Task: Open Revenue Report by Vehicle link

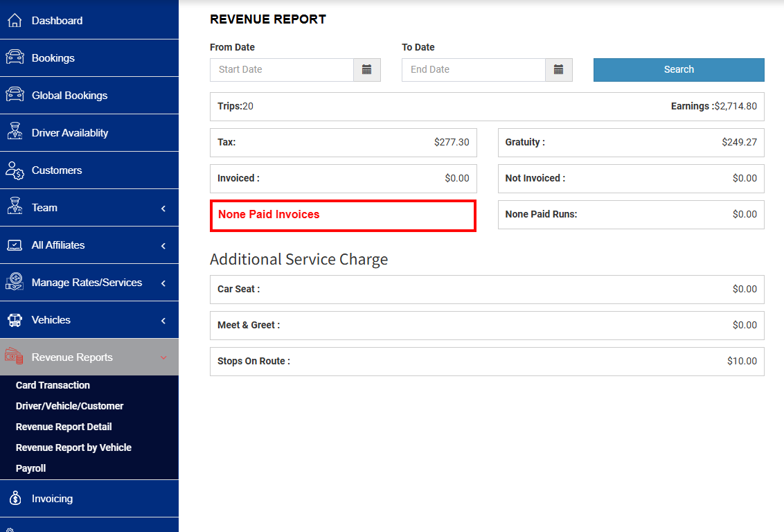Action: pos(73,447)
